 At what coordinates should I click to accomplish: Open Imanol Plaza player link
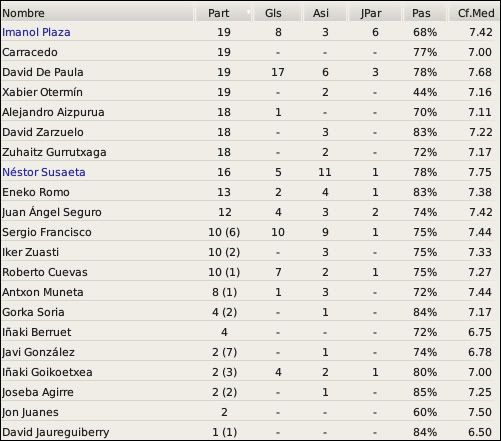[x=36, y=32]
